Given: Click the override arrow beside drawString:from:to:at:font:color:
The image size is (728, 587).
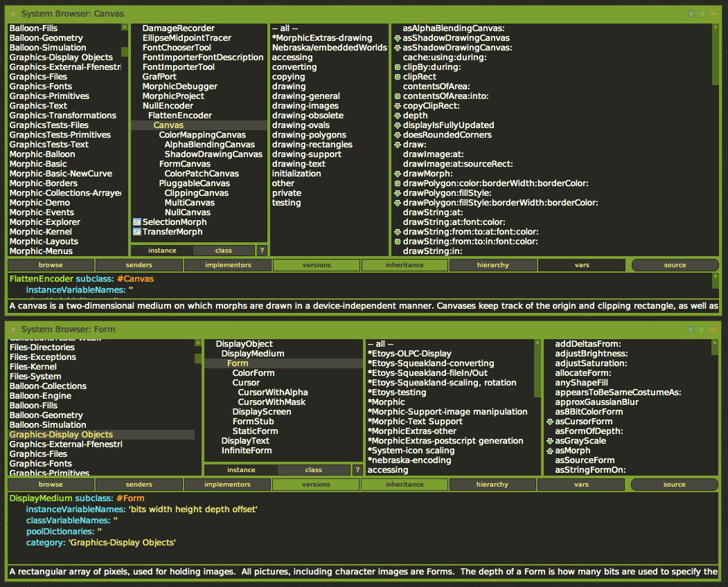Looking at the screenshot, I should point(398,232).
